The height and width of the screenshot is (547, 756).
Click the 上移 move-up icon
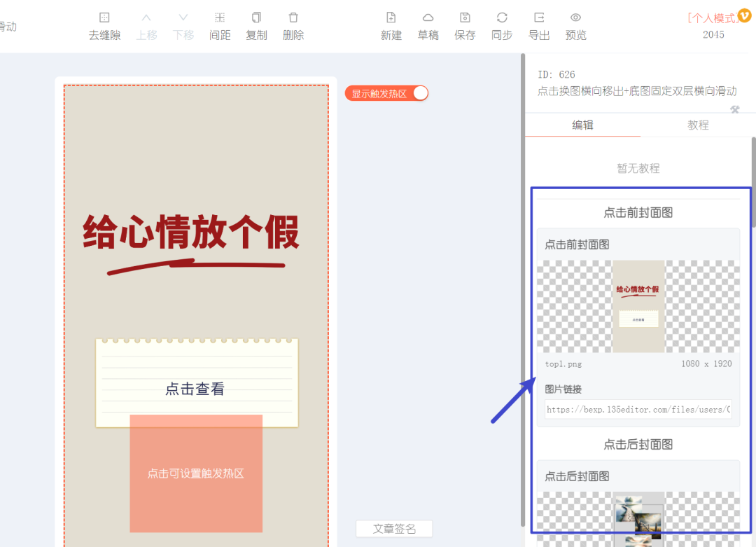(146, 18)
